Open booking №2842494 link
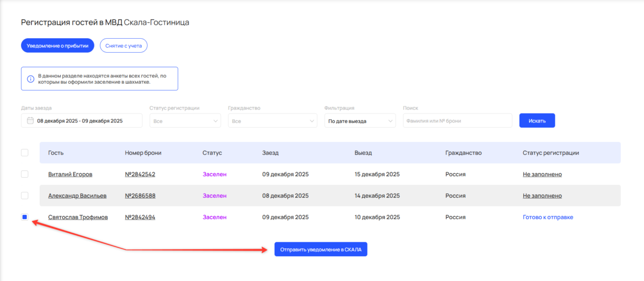 [140, 217]
